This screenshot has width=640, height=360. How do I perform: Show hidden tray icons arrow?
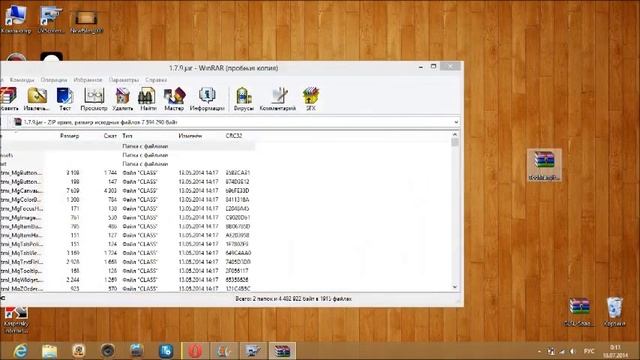click(539, 351)
